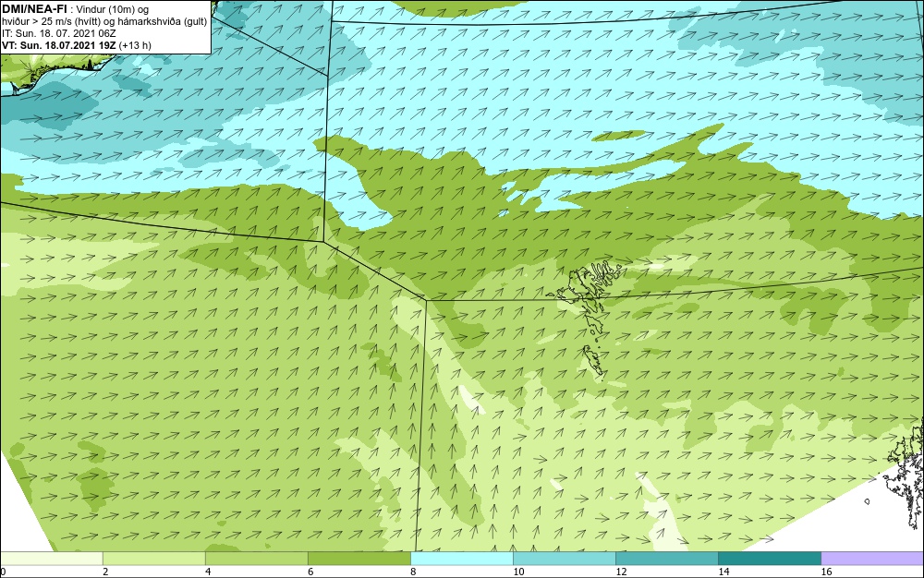Click the 2–4 m/s light green swatch
The image size is (924, 578).
(x=153, y=559)
